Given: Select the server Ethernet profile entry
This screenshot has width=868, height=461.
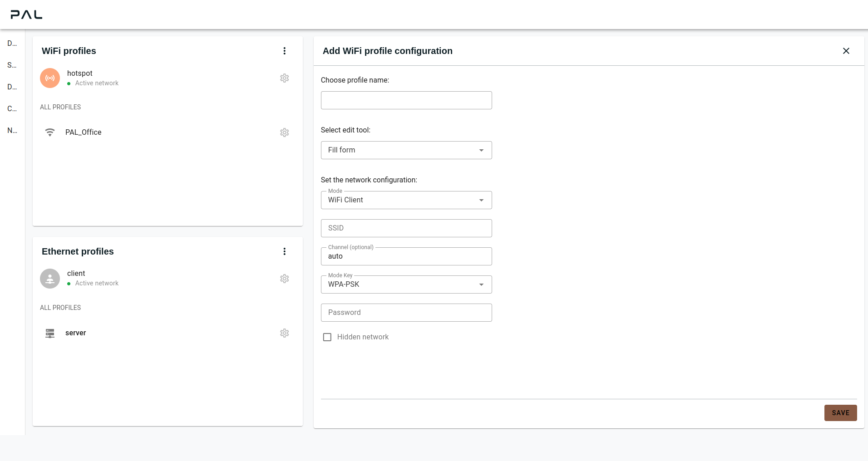Looking at the screenshot, I should (76, 333).
